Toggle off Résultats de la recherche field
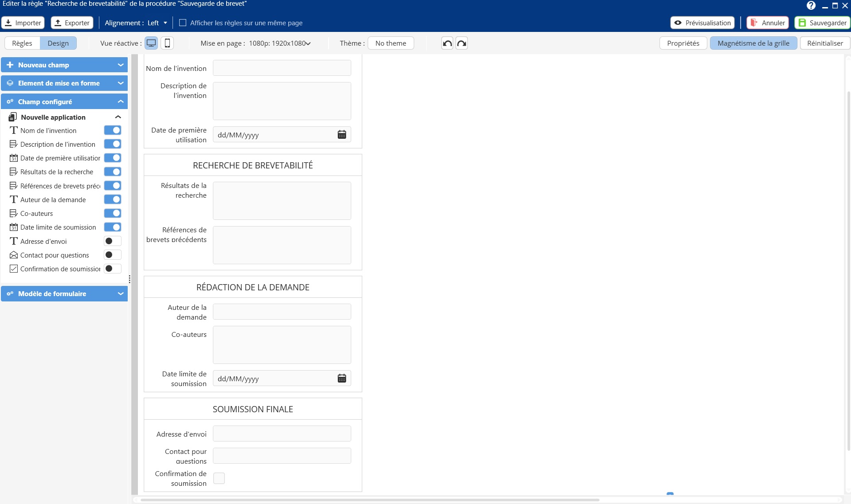This screenshot has width=851, height=504. coord(113,172)
